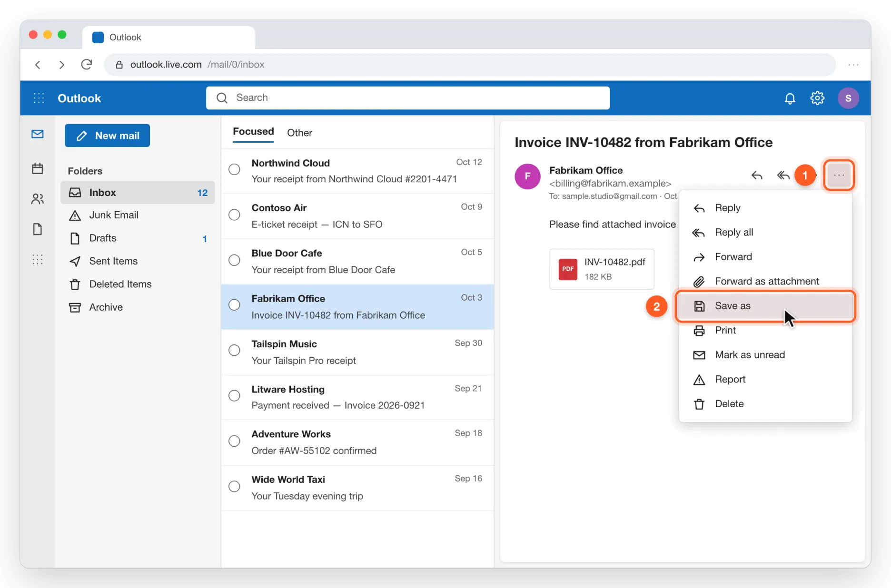Click the browser address bar
This screenshot has width=891, height=588.
click(x=469, y=64)
